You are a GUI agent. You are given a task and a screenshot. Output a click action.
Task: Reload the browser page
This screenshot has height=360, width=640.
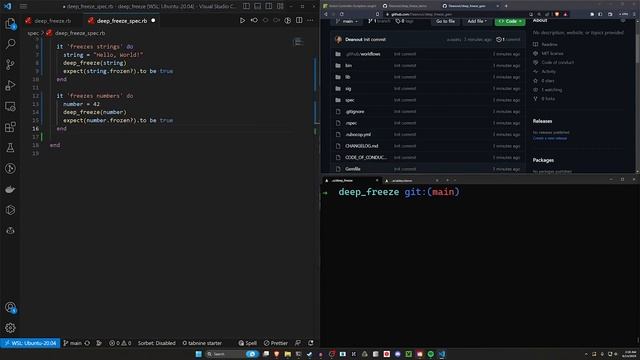342,14
